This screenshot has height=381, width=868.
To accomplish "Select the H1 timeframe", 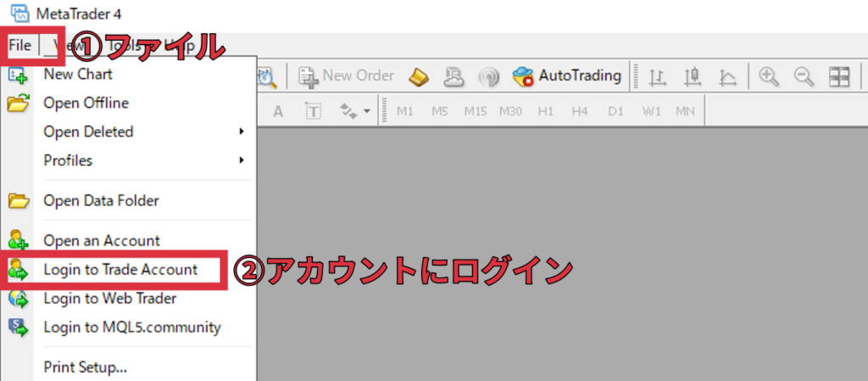I will click(546, 111).
